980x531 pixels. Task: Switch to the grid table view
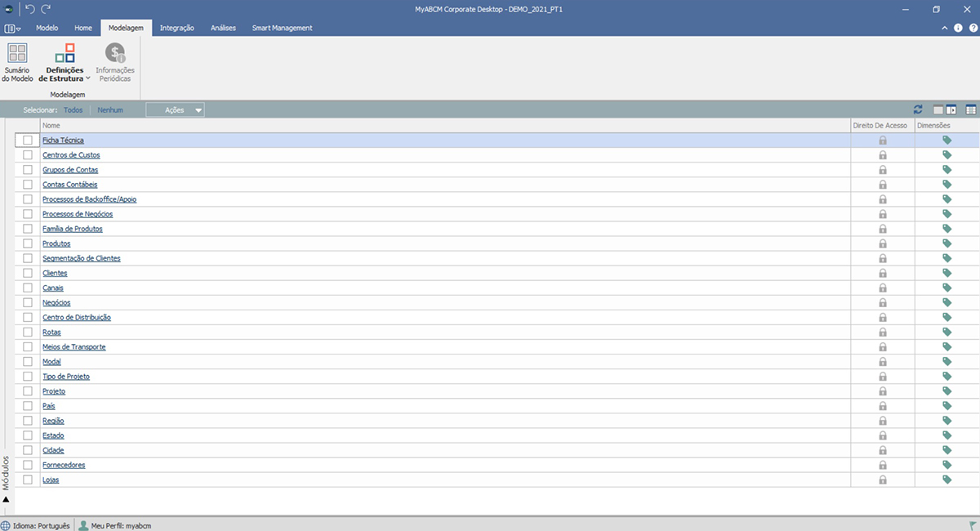[x=971, y=109]
